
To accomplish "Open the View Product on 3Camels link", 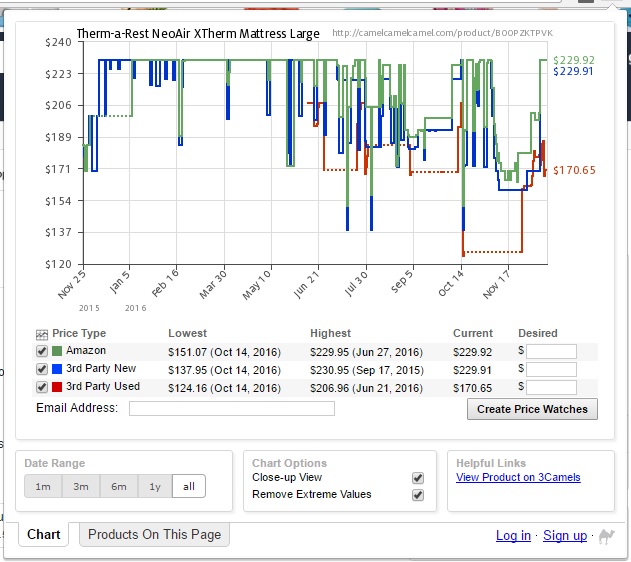I will (x=518, y=478).
